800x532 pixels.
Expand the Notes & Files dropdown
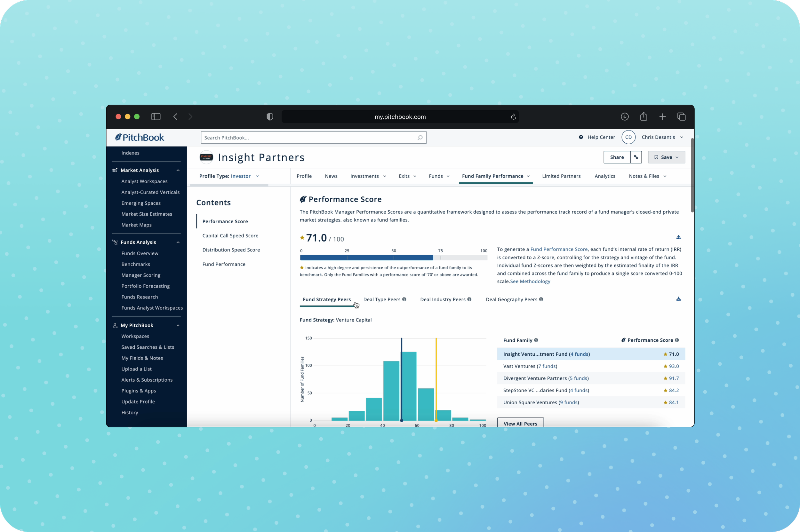[665, 176]
